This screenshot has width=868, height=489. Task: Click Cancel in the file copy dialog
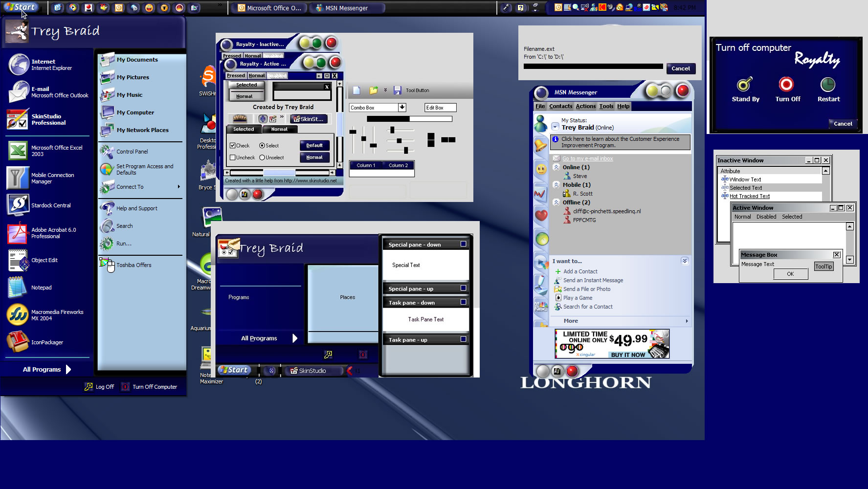pos(681,68)
